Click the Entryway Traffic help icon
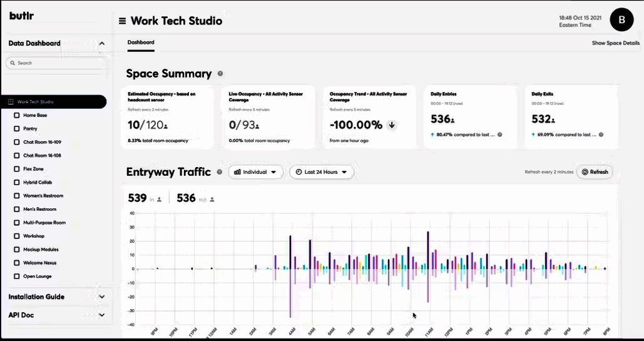Viewport: 644px width, 341px height. [219, 172]
